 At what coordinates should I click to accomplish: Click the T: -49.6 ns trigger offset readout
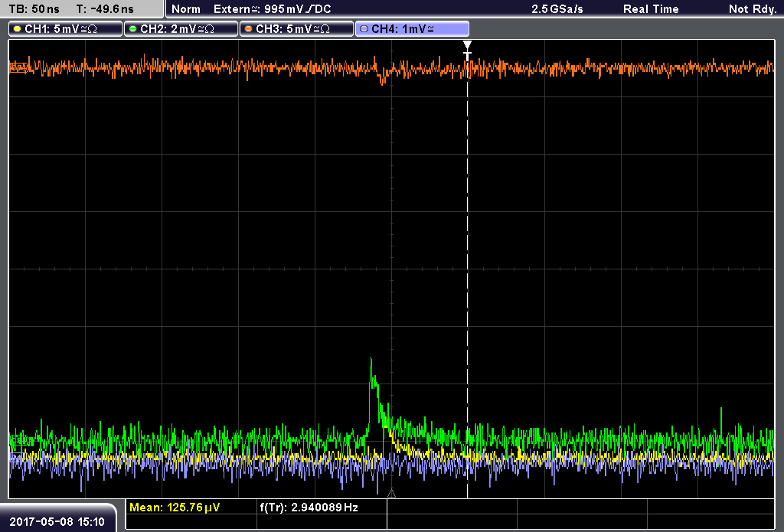[x=105, y=9]
